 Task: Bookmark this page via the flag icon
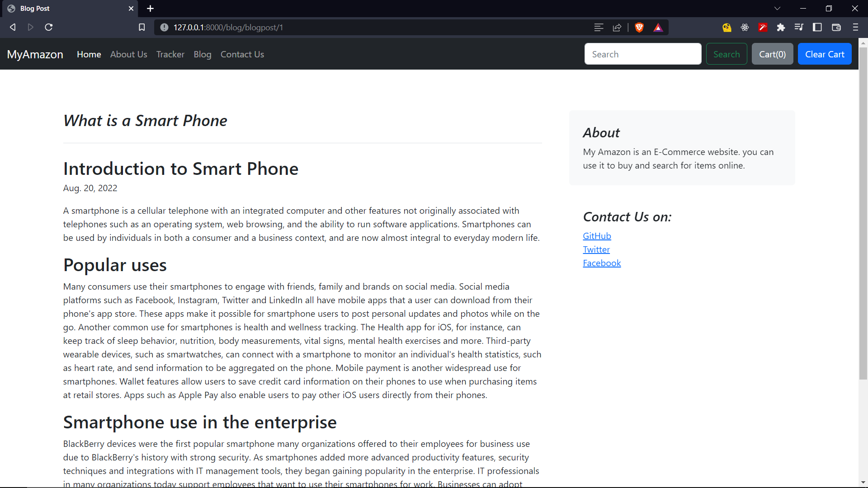[x=142, y=27]
